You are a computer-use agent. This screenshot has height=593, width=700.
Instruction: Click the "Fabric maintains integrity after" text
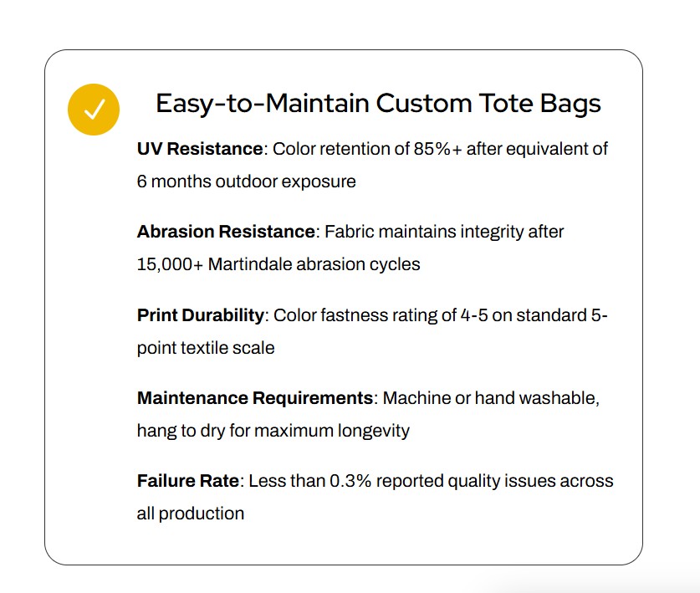tap(444, 232)
